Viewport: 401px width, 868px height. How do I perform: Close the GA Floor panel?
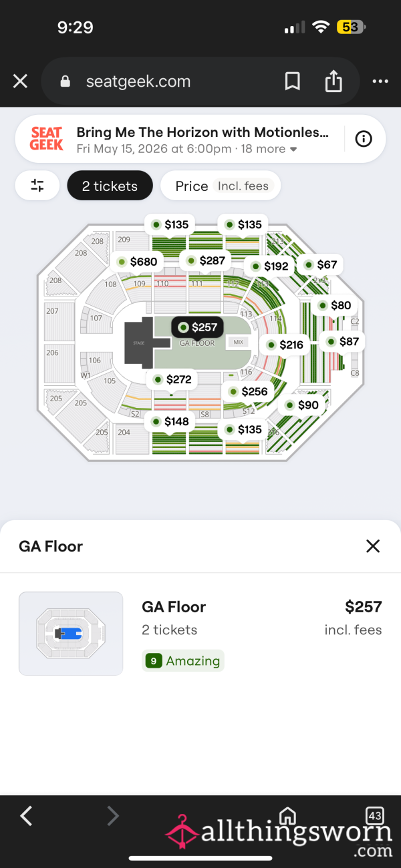pyautogui.click(x=372, y=546)
